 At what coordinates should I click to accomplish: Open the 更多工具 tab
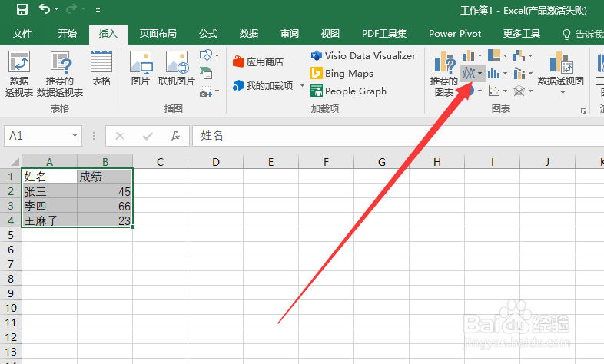click(x=522, y=34)
